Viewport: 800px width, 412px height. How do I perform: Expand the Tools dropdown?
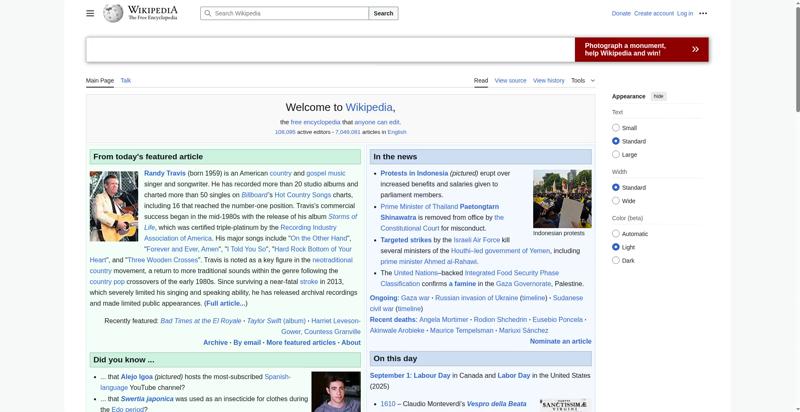(583, 81)
